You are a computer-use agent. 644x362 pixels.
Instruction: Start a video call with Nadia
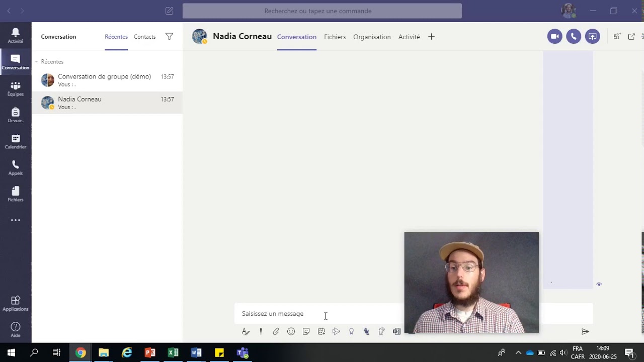coord(555,36)
